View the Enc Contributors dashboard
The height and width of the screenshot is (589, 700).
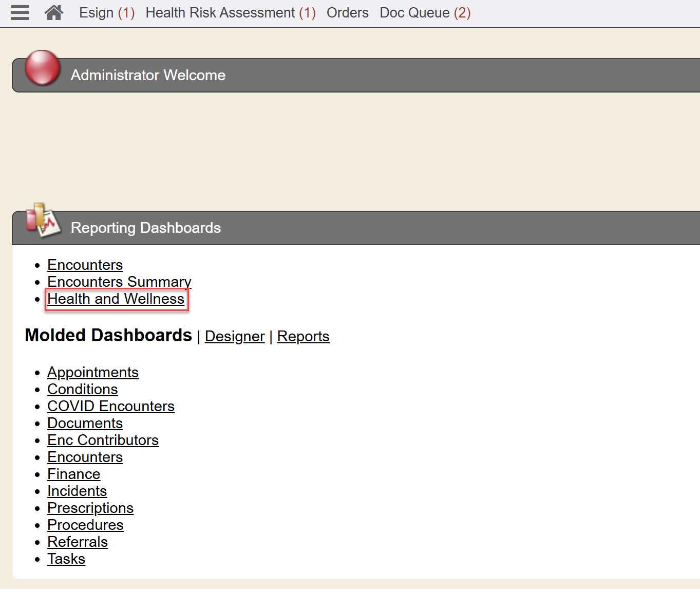[103, 440]
